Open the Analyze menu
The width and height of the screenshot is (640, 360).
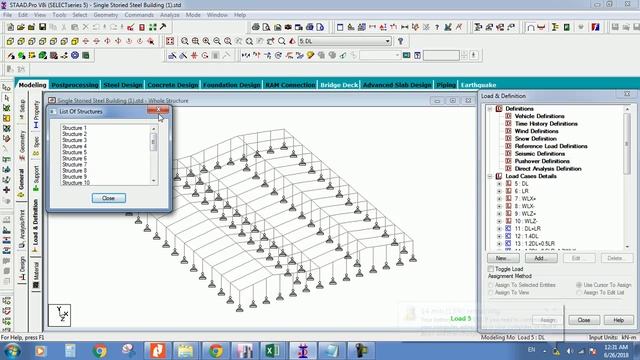[170, 15]
